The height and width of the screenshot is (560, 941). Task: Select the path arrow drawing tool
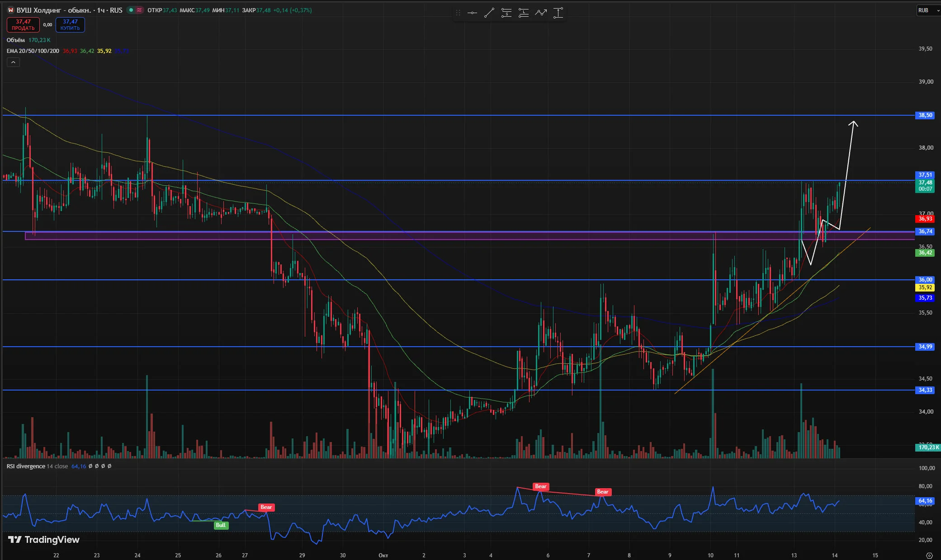541,13
